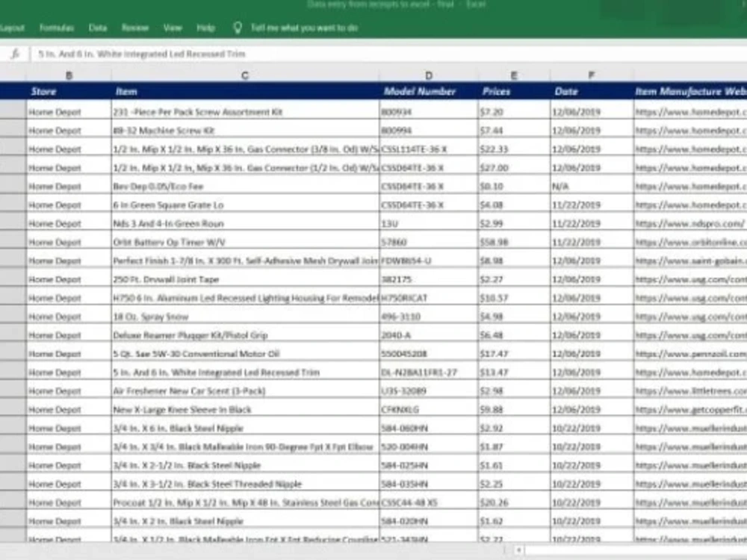The image size is (747, 560).
Task: Open the Help ribbon tab
Action: click(x=206, y=28)
